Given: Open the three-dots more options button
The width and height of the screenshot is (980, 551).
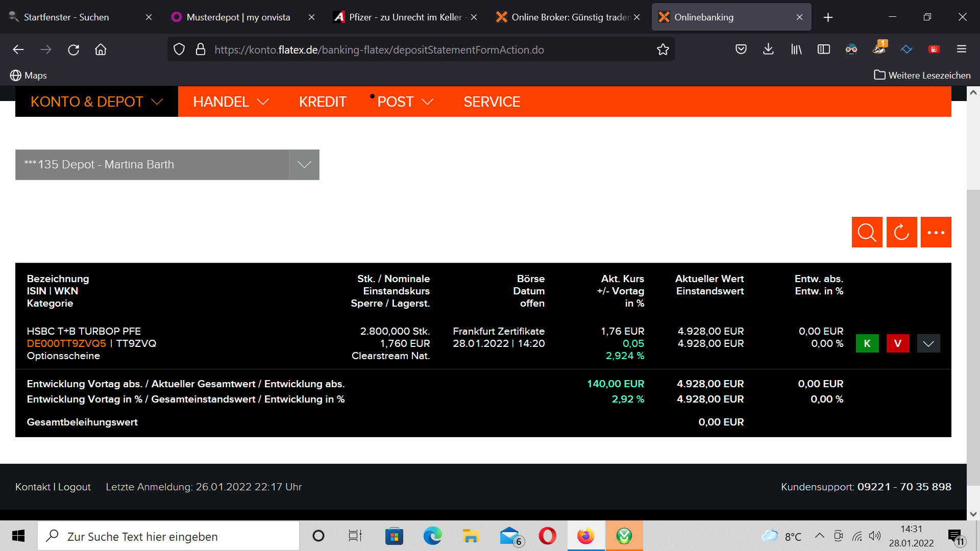Looking at the screenshot, I should pos(936,232).
